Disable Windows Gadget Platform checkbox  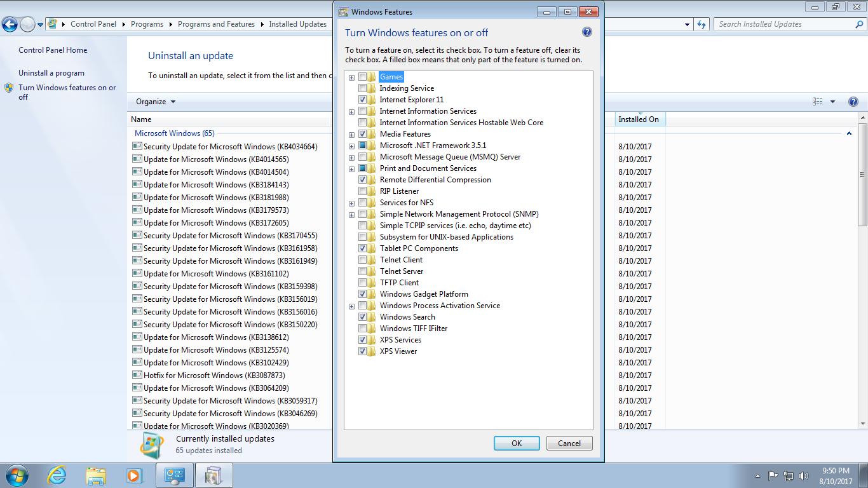pos(362,294)
